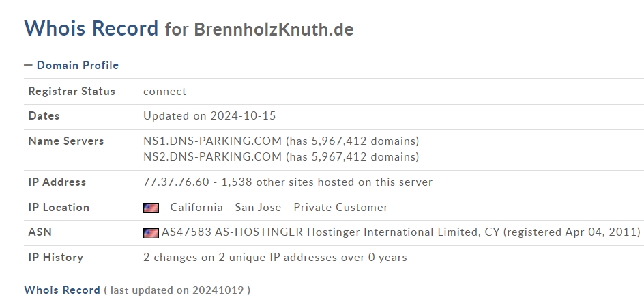Click the flag icon next to AS47583
This screenshot has width=644, height=302.
[151, 233]
